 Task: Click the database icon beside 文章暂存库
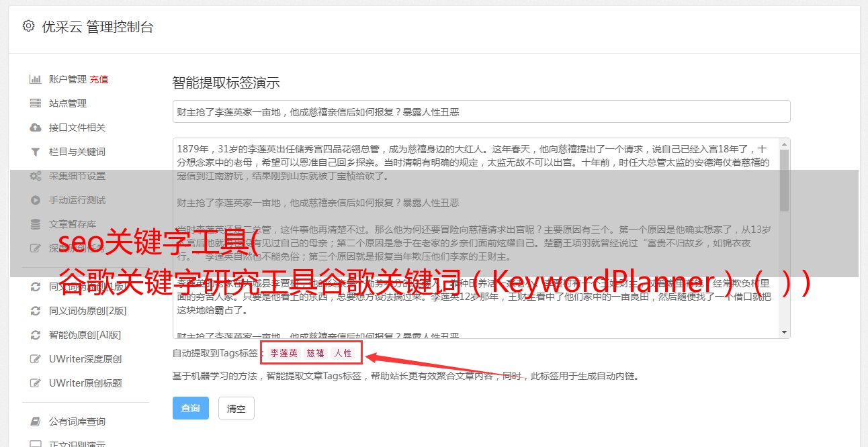pyautogui.click(x=36, y=224)
